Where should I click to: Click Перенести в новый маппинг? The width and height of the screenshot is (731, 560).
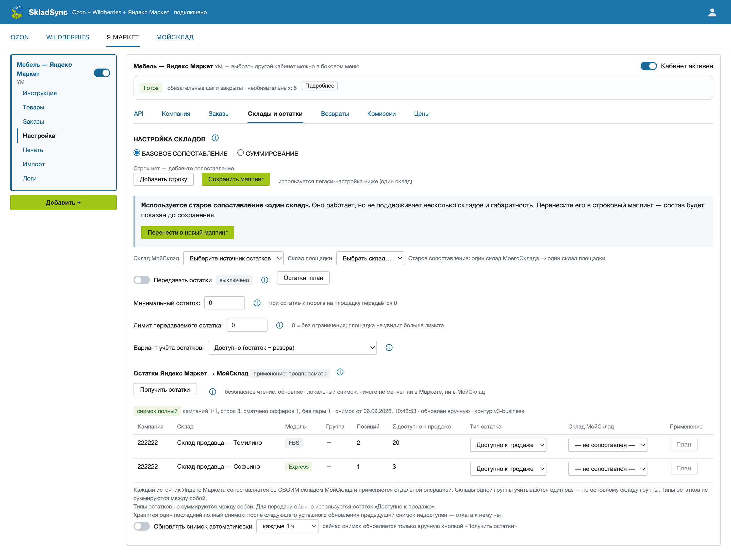click(187, 233)
